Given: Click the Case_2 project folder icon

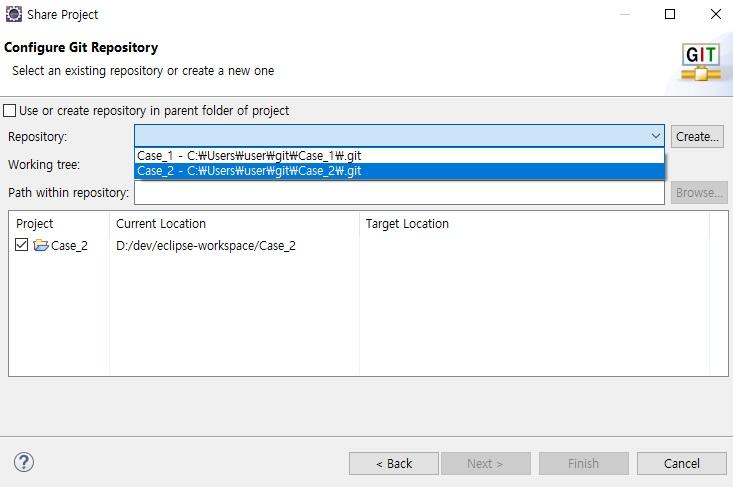Looking at the screenshot, I should coord(41,245).
